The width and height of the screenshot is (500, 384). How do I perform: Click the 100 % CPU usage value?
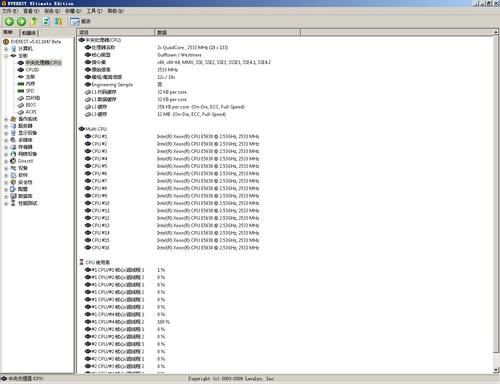coord(163,322)
